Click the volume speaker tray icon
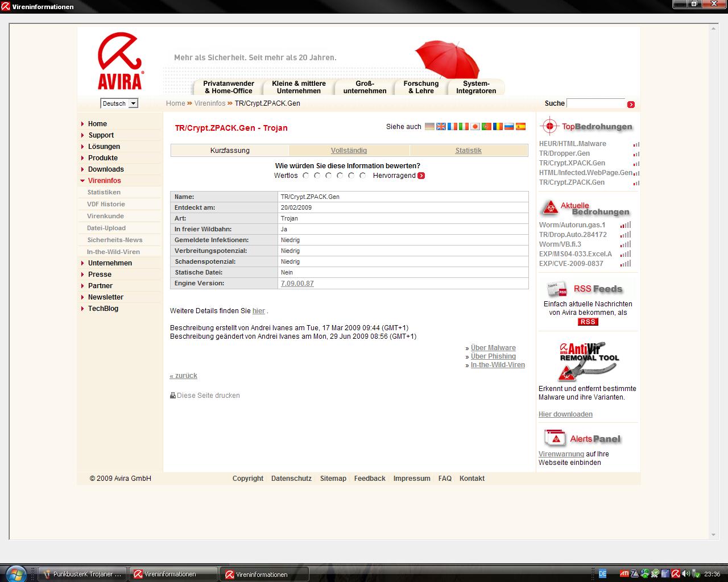The image size is (728, 582). tap(686, 574)
